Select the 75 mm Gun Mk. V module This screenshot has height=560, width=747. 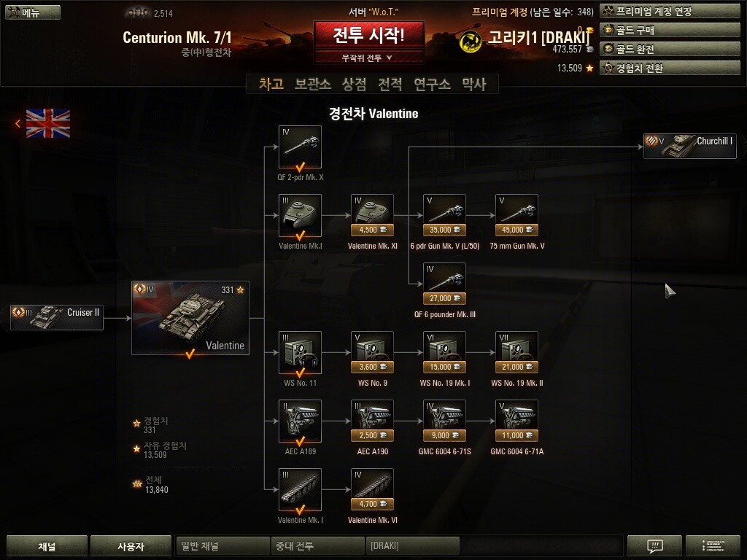coord(517,215)
